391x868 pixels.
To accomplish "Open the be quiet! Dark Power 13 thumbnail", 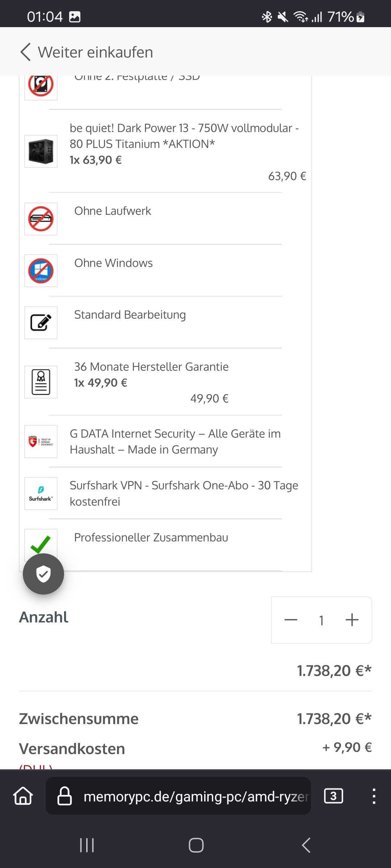I will [41, 151].
